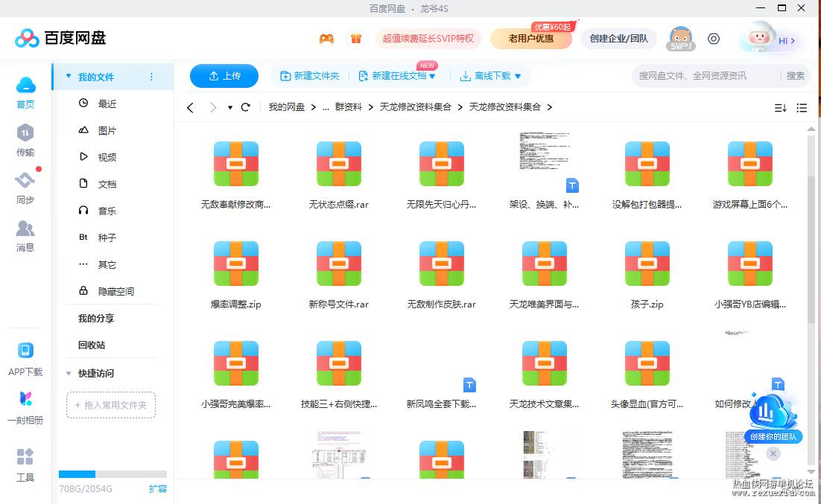Viewport: 821px width, 504px height.
Task: Click the gift box icon in header
Action: (356, 39)
